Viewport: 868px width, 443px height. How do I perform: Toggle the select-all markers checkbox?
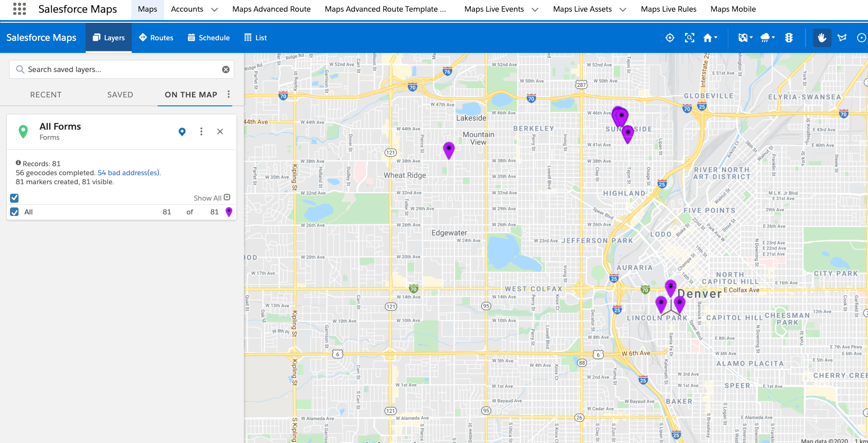[14, 198]
